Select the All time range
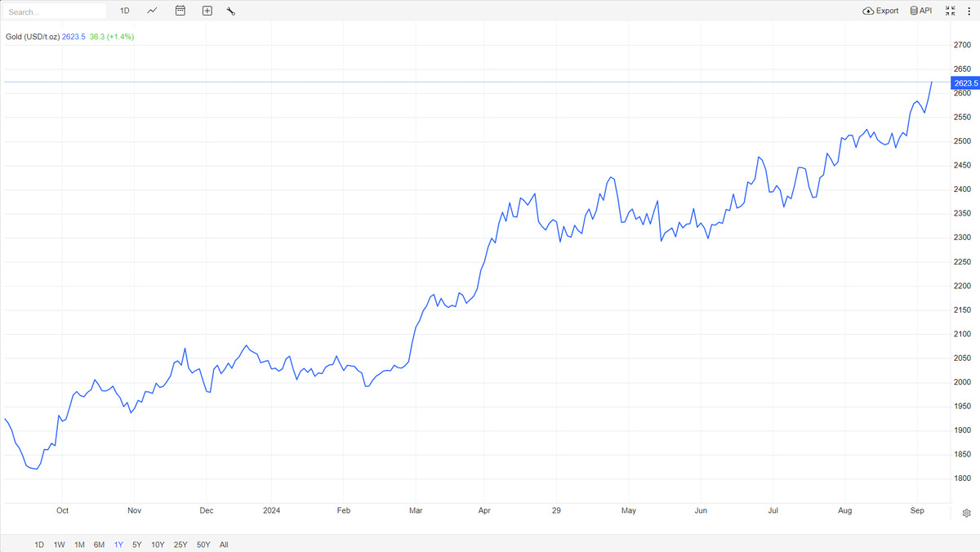980x552 pixels. (224, 545)
